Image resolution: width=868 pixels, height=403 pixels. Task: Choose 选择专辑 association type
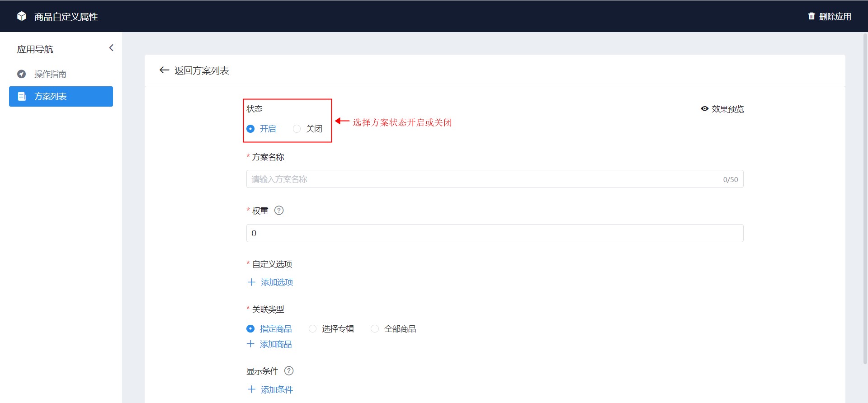312,328
